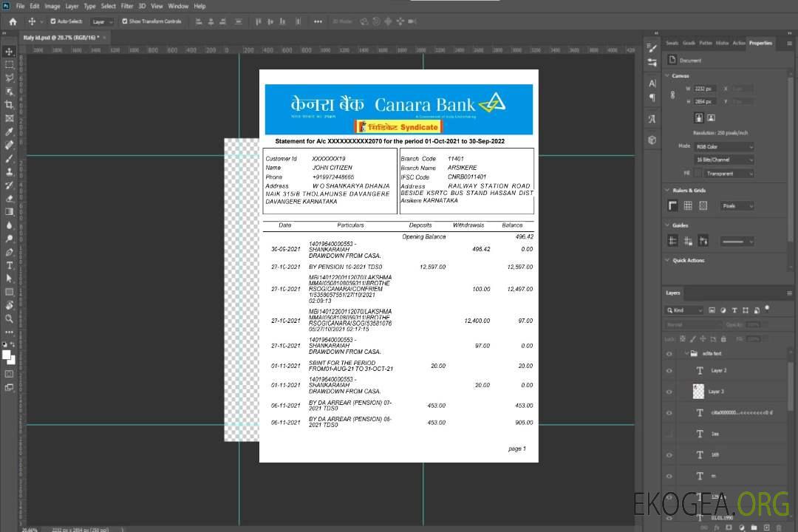The width and height of the screenshot is (798, 532).
Task: Select the Object Selection tool
Action: [x=9, y=91]
